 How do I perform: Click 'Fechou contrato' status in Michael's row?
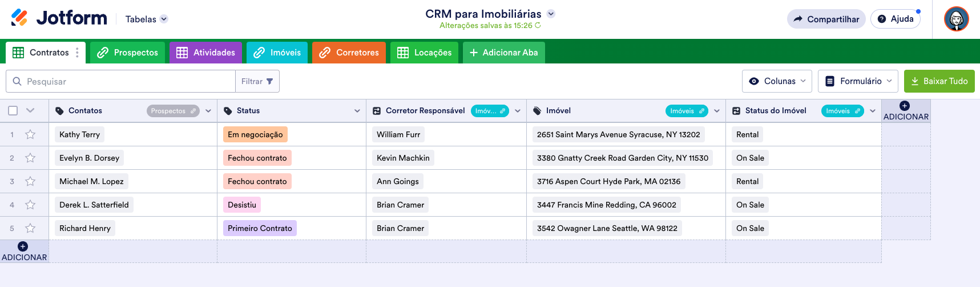tap(257, 181)
